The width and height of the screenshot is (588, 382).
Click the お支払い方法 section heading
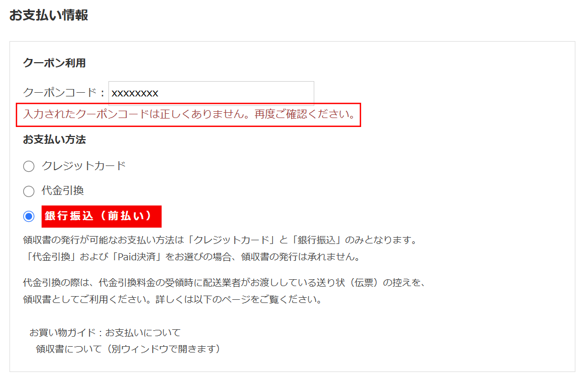tap(54, 140)
